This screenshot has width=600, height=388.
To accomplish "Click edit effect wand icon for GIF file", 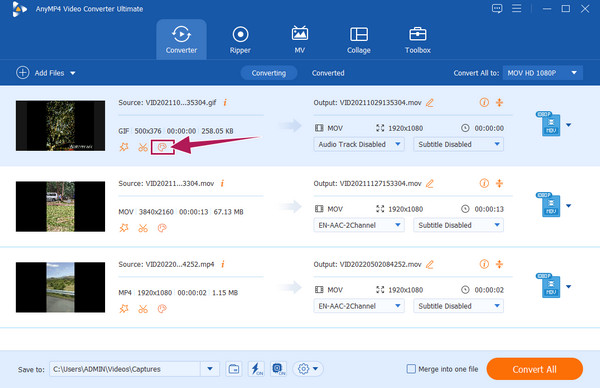I will pyautogui.click(x=124, y=147).
